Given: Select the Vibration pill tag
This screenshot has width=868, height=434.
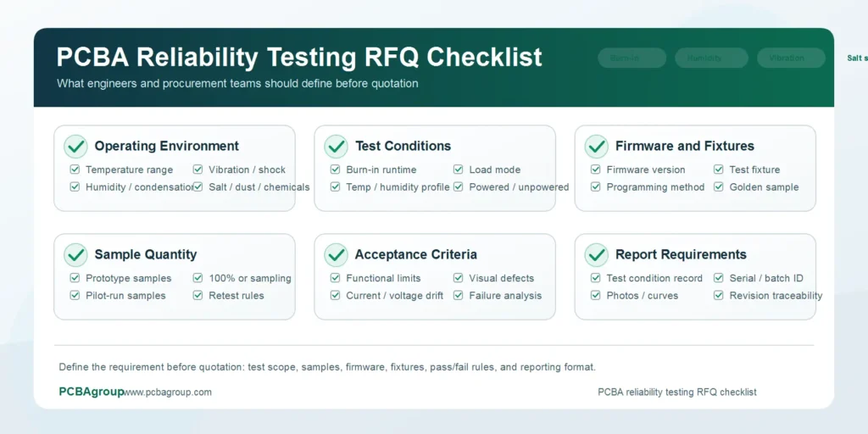Looking at the screenshot, I should (x=791, y=58).
